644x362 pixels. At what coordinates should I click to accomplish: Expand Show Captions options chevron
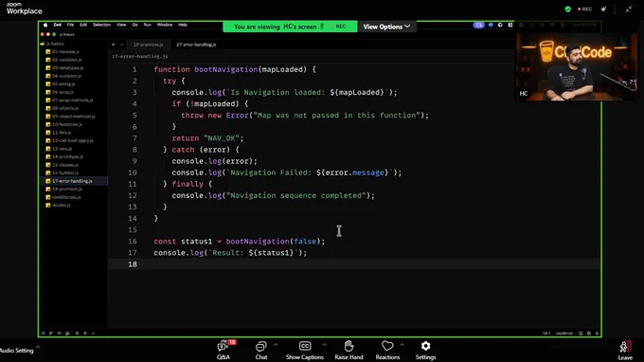(x=324, y=345)
